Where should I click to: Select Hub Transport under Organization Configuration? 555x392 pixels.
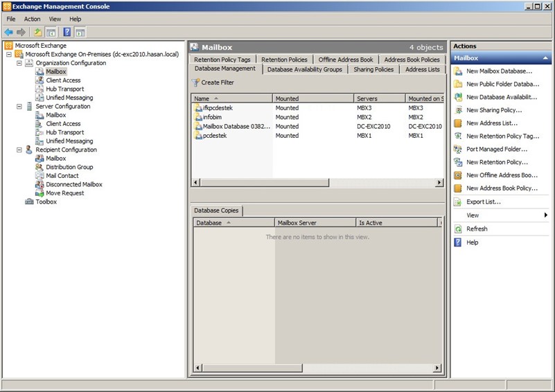[64, 89]
